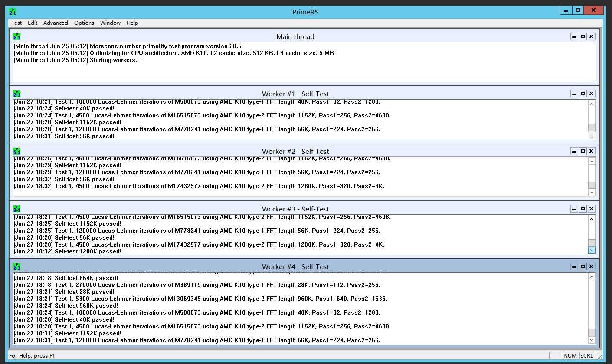The image size is (612, 364).
Task: Select the Main thread title bar
Action: click(295, 37)
